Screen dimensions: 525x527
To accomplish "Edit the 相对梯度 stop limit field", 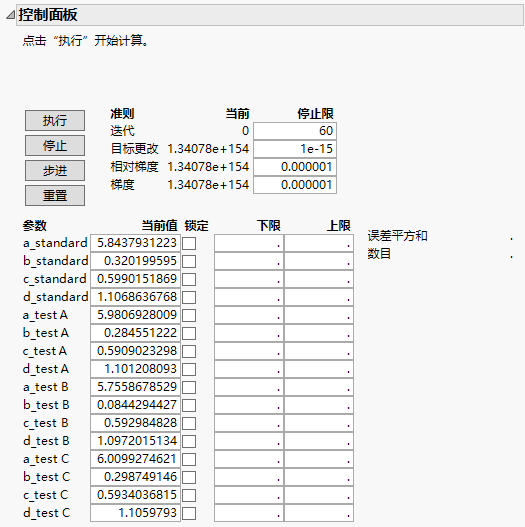I will (295, 167).
